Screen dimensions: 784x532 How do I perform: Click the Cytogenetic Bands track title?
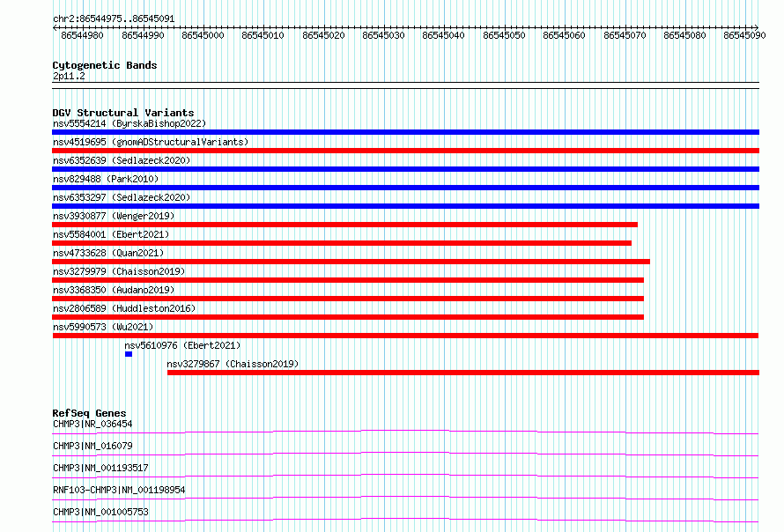[105, 65]
